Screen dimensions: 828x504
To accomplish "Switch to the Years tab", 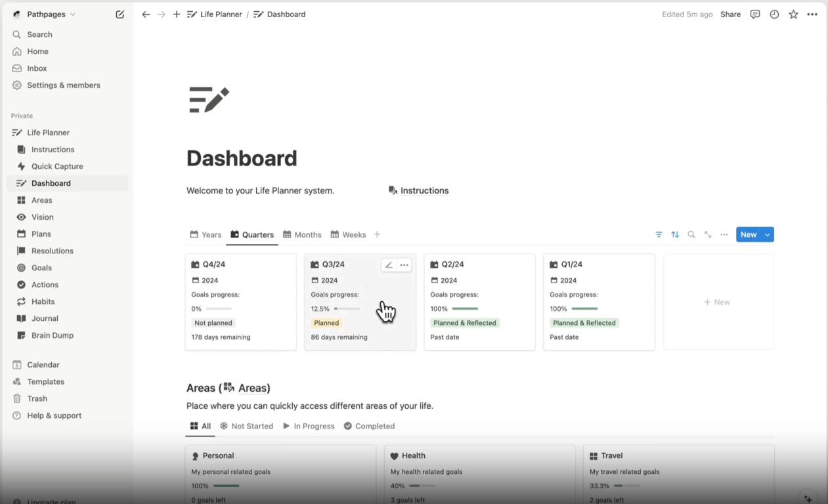I will [x=206, y=234].
